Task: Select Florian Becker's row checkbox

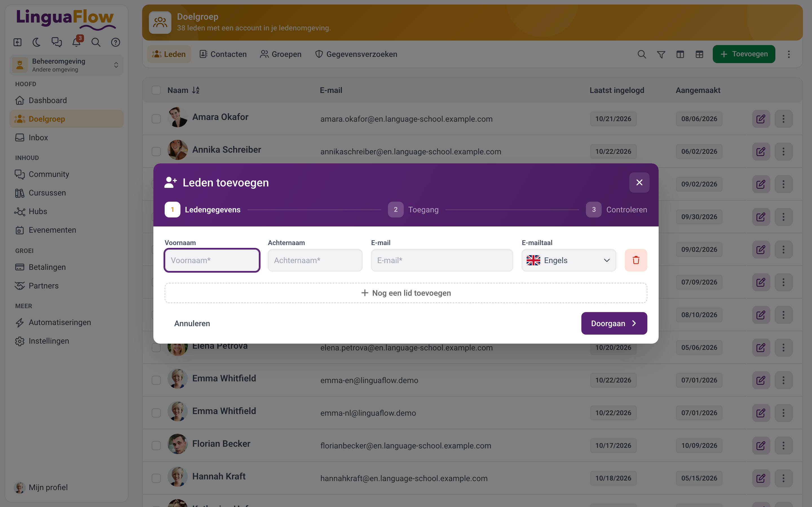Action: coord(156,446)
